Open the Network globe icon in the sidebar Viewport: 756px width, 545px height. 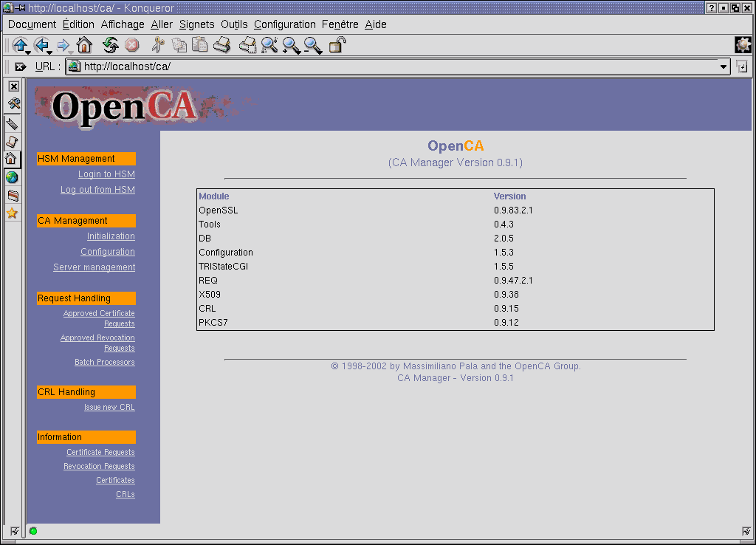(13, 177)
